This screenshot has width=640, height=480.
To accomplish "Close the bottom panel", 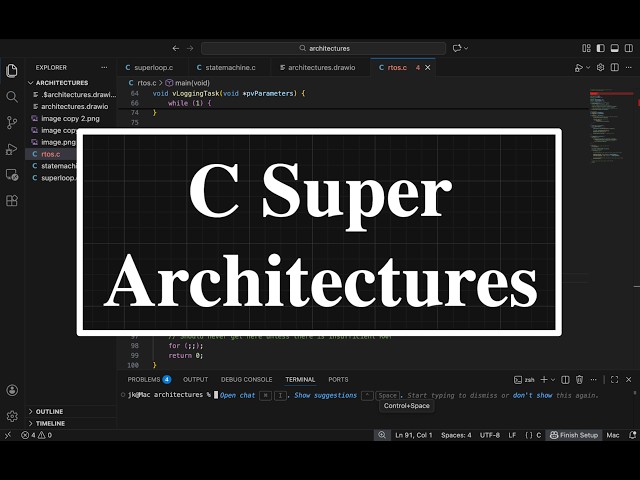I will click(629, 380).
